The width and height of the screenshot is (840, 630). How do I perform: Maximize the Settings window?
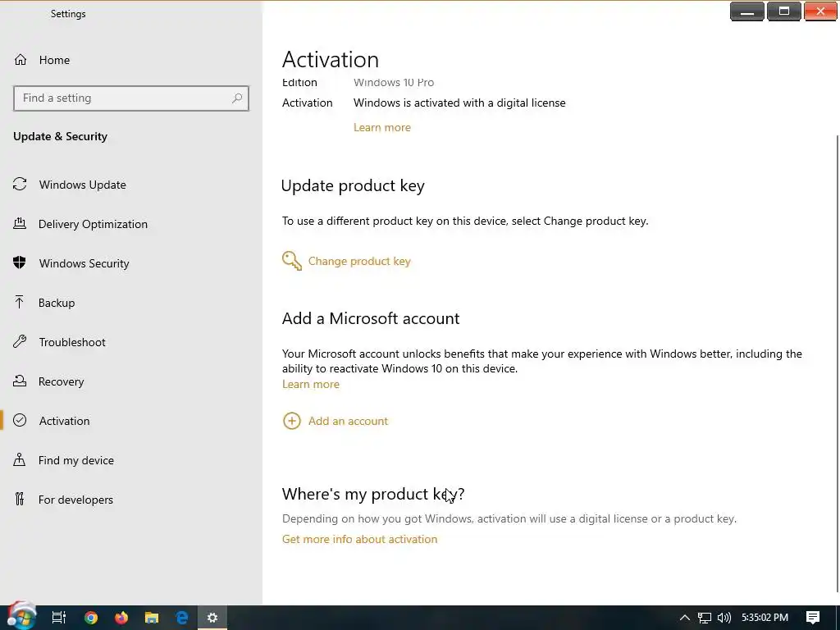click(783, 11)
